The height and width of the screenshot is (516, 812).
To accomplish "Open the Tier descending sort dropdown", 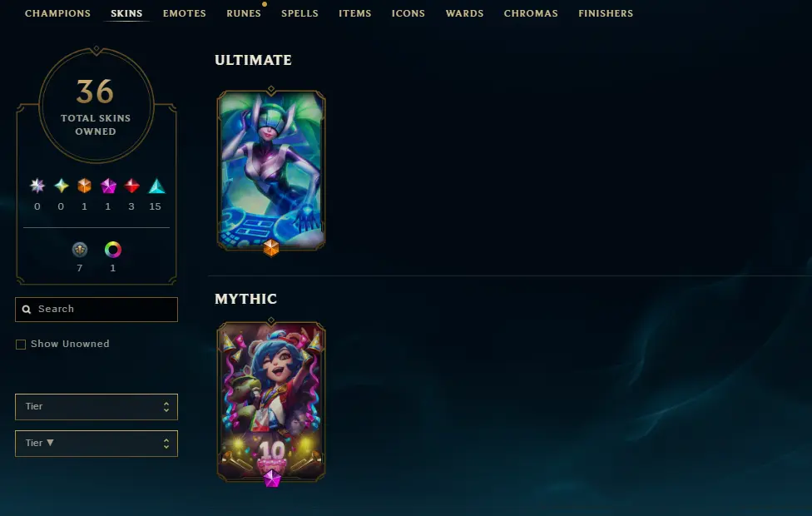I will click(97, 444).
